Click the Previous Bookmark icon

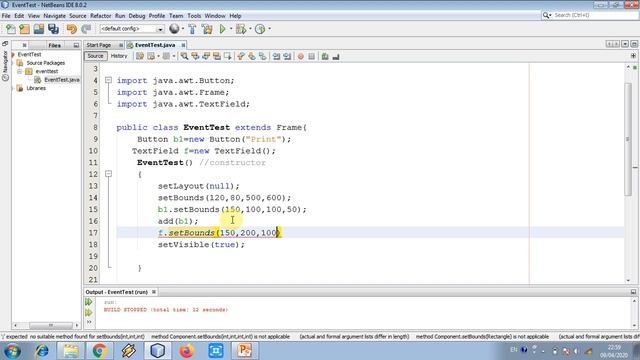pyautogui.click(x=241, y=56)
